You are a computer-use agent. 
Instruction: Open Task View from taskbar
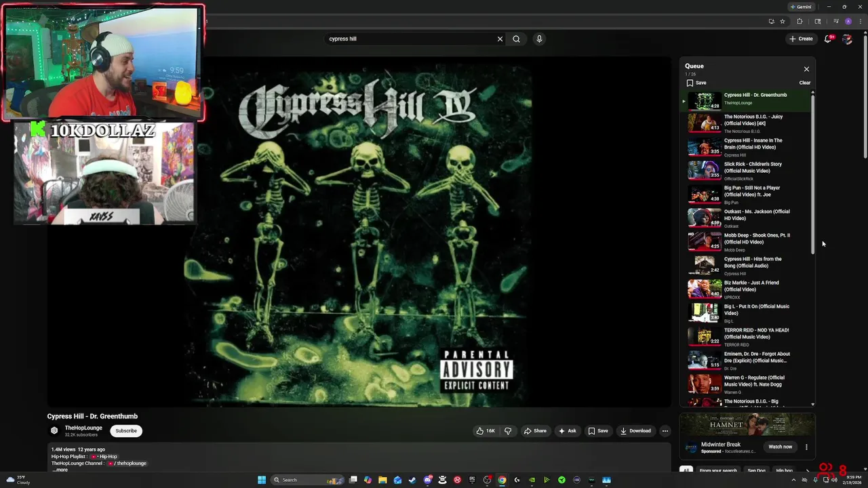point(353,480)
